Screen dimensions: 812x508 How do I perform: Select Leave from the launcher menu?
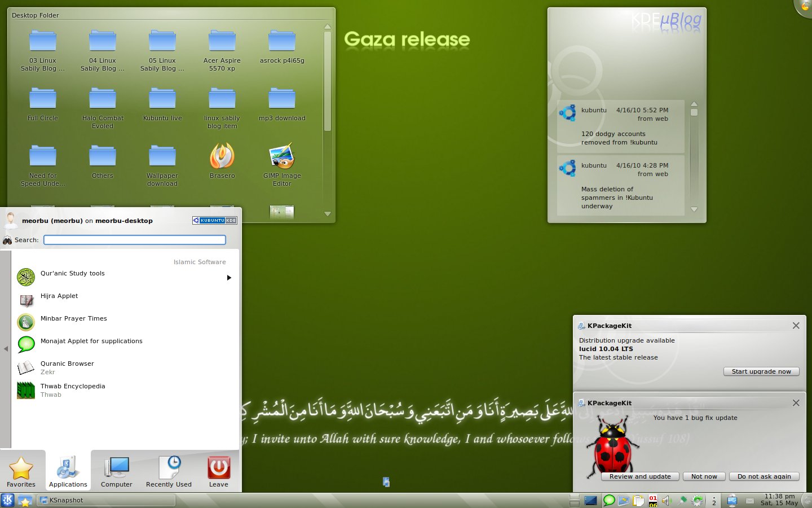[x=219, y=471]
